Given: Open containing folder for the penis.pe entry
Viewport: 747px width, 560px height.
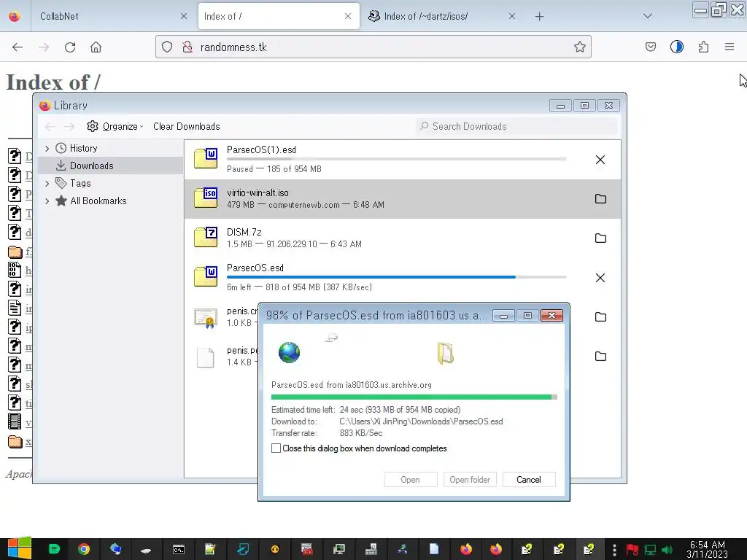Looking at the screenshot, I should (600, 356).
